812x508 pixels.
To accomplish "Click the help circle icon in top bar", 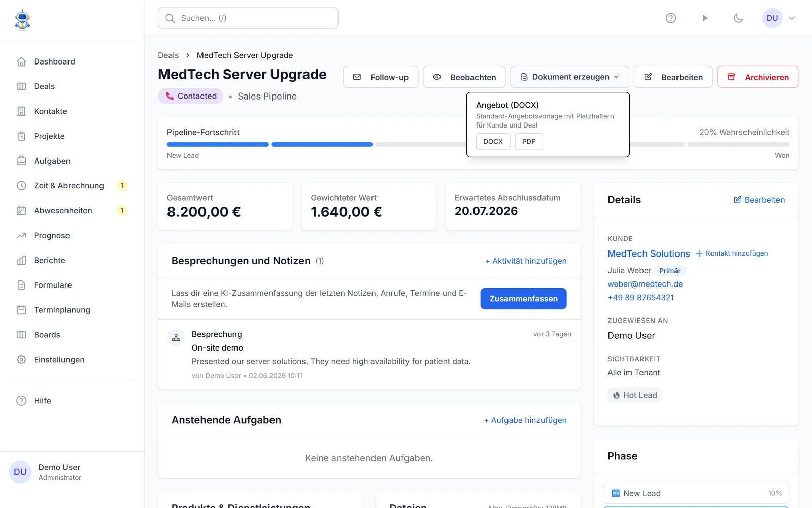I will coord(671,18).
